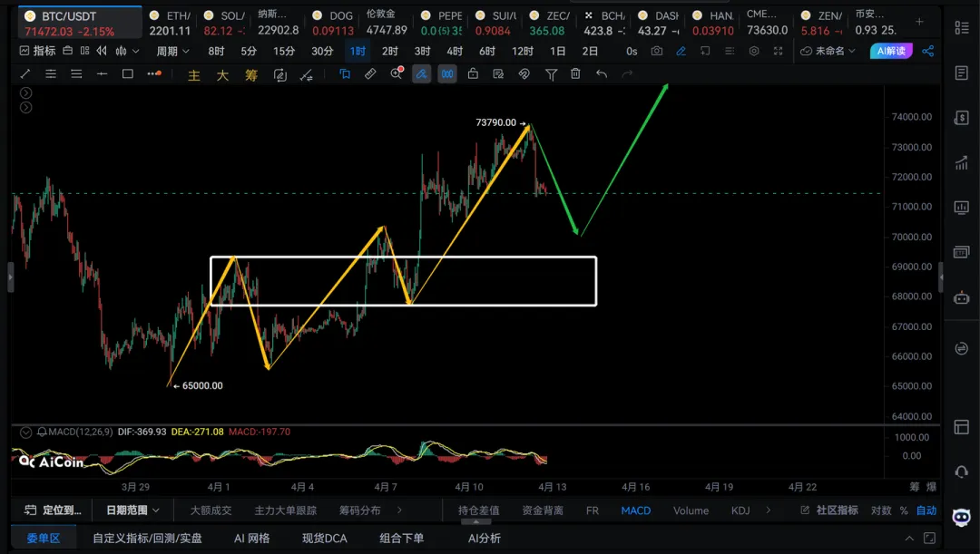Open the AI 网格 bottom tab

tap(252, 539)
